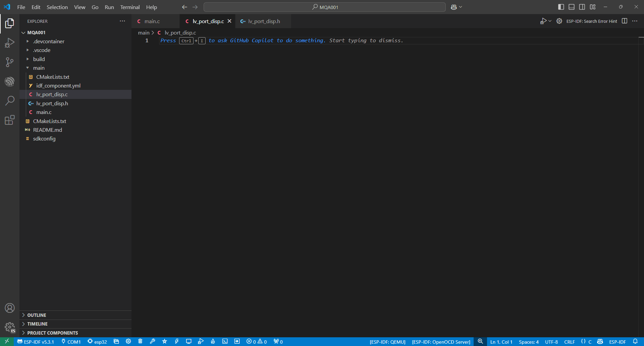Click ESP-IDF config label in status bar
The image size is (644, 346).
pyautogui.click(x=617, y=342)
